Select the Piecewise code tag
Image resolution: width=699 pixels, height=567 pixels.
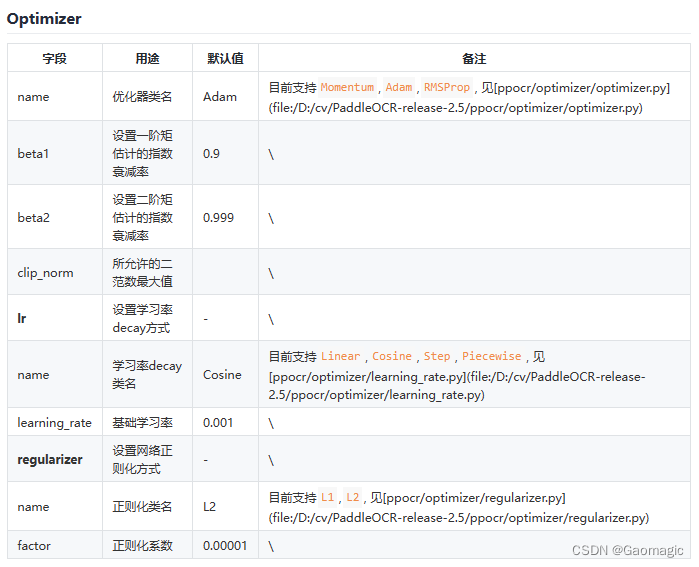491,356
